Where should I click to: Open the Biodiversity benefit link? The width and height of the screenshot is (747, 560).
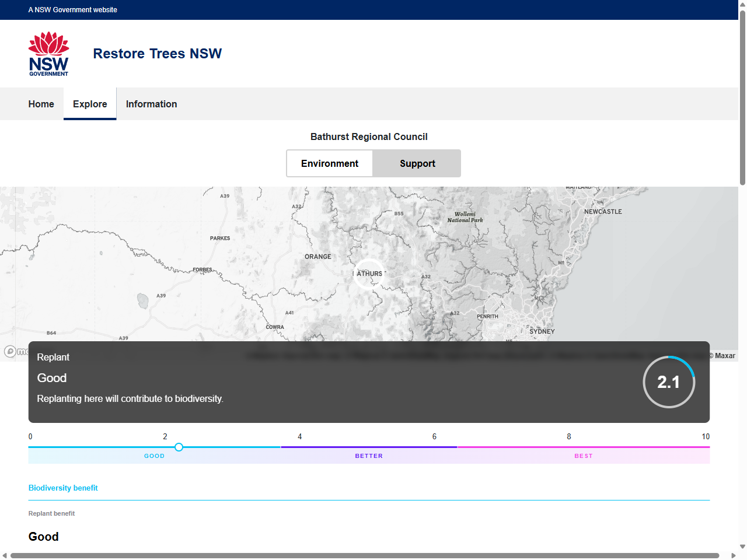coord(63,488)
